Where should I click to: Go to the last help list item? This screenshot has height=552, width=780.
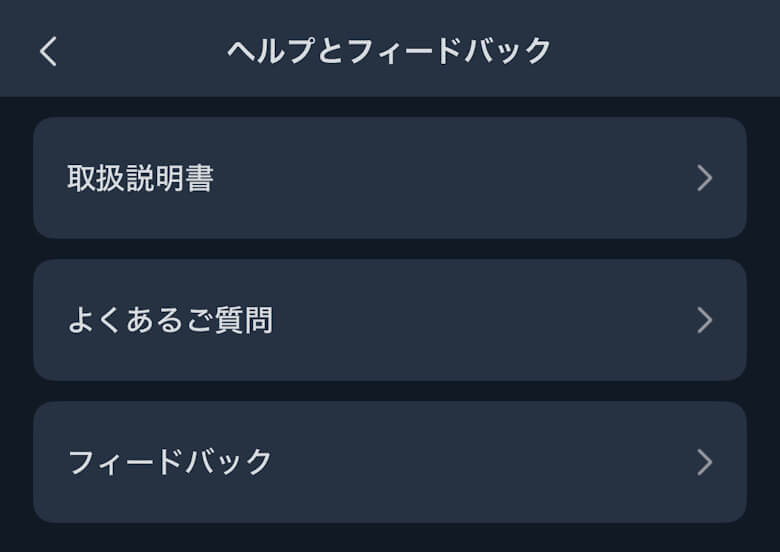[x=390, y=462]
